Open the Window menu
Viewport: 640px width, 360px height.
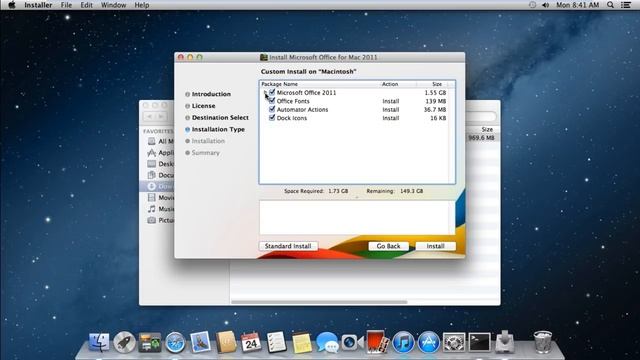click(113, 5)
